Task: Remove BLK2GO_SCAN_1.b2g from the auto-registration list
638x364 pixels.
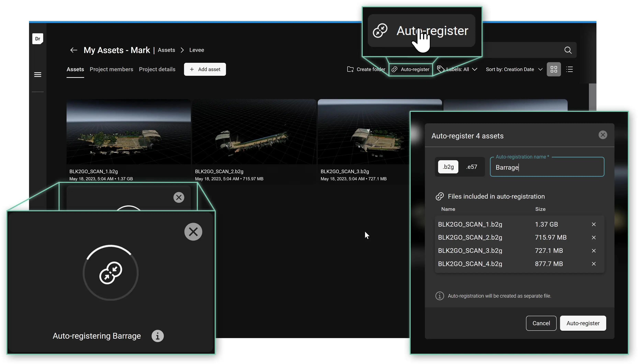Action: point(594,224)
